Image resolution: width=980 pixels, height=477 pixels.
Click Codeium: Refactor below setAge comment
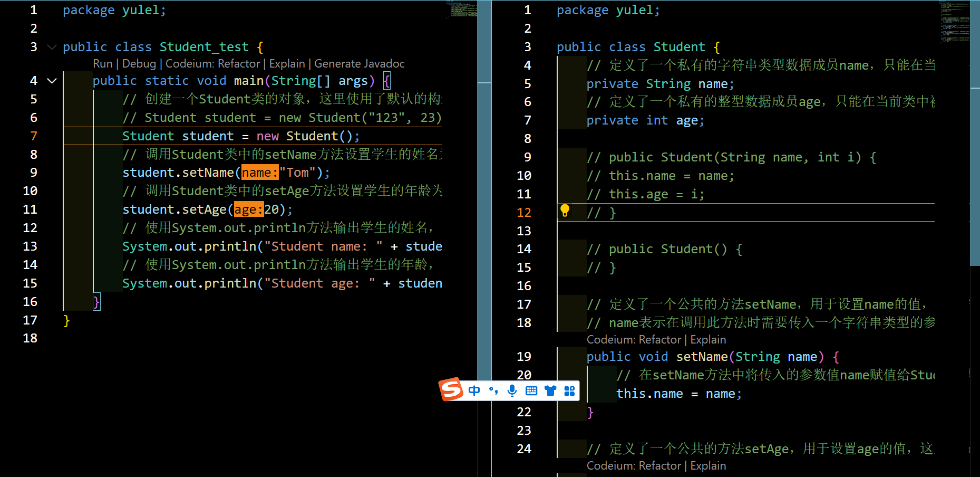tap(634, 466)
